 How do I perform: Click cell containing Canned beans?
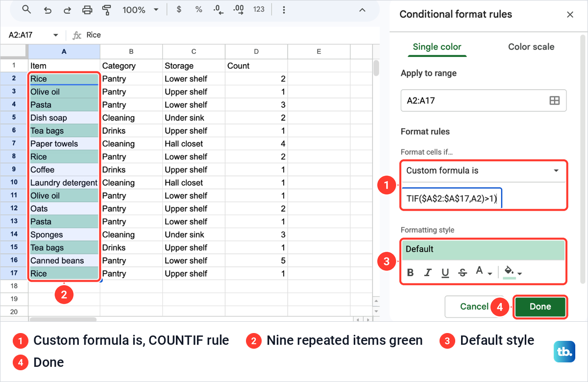tap(64, 261)
